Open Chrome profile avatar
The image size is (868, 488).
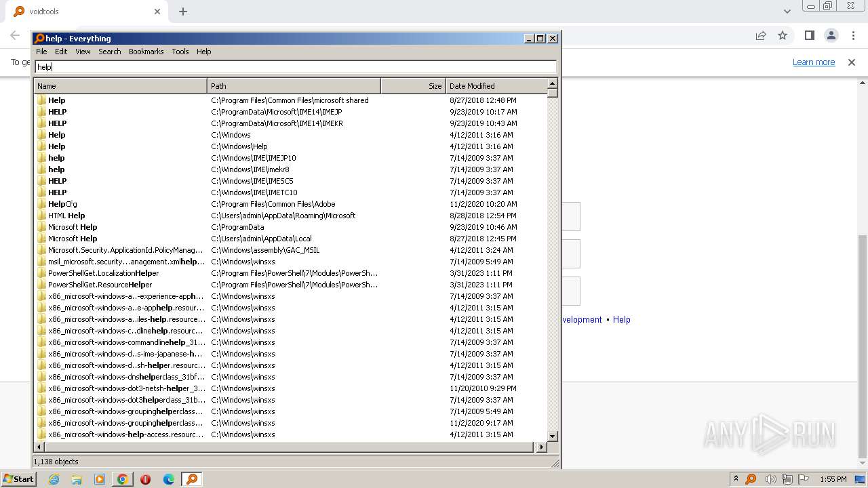(x=831, y=35)
